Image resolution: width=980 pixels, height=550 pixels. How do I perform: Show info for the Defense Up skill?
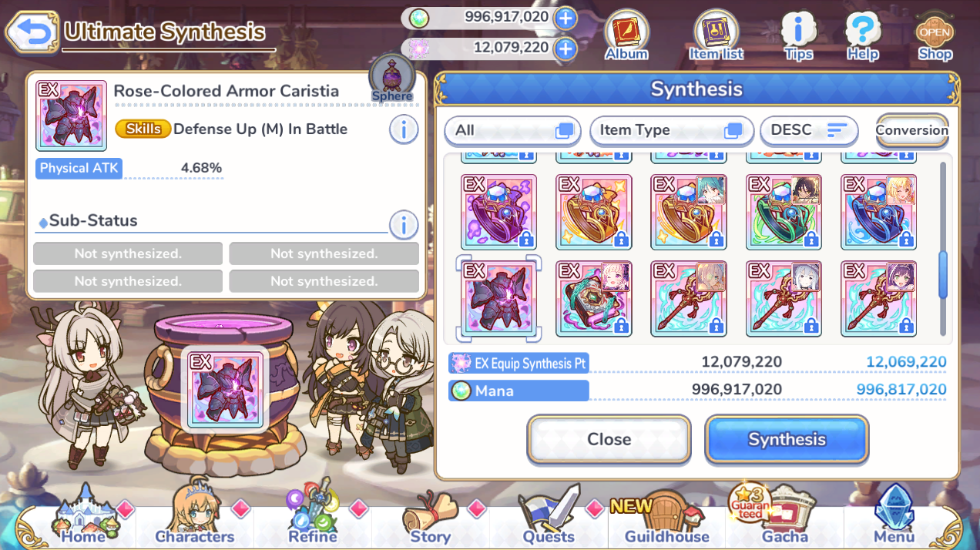[403, 129]
